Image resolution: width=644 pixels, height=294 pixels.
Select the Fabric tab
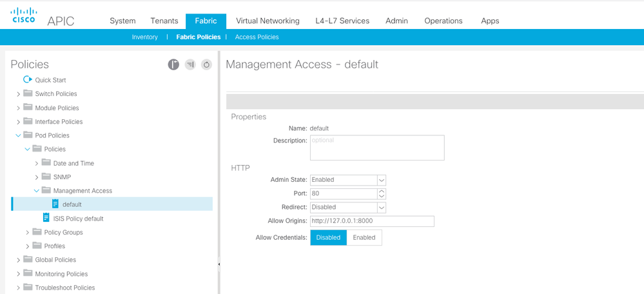206,21
